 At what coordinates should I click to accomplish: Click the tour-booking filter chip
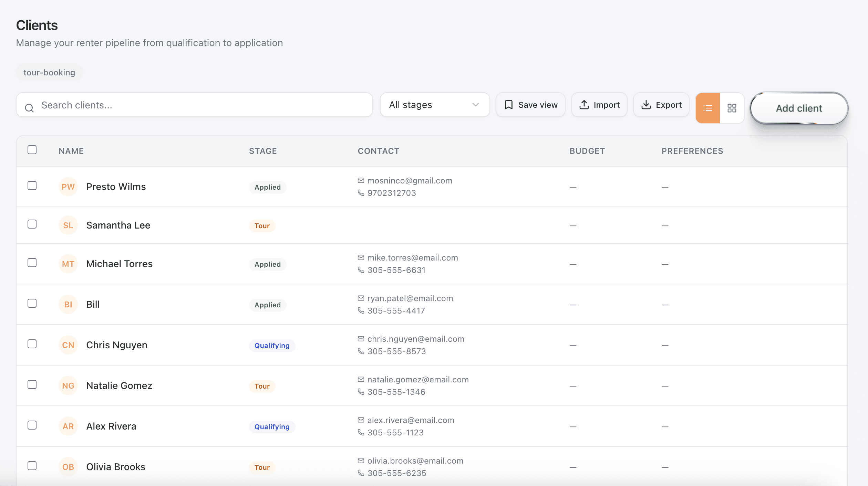tap(49, 72)
